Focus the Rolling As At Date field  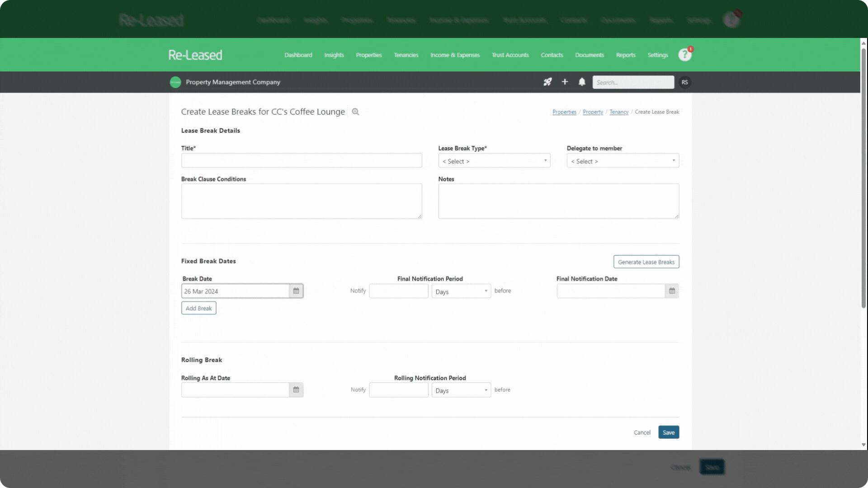pos(235,390)
